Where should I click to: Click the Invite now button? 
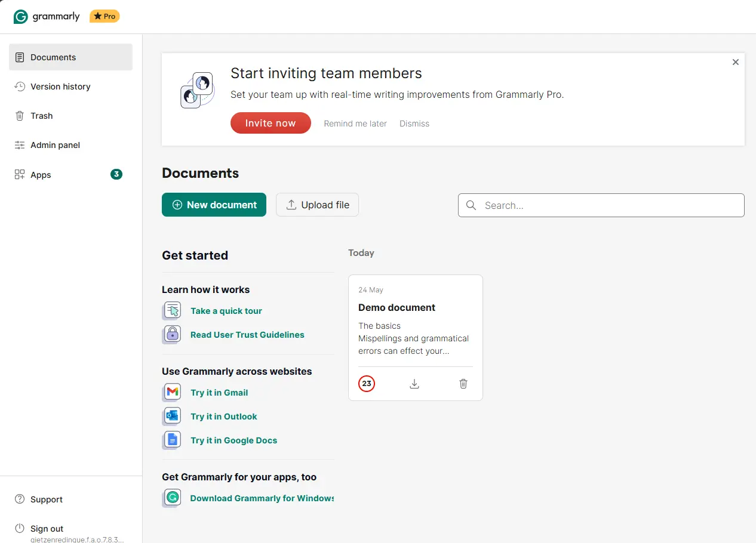point(271,123)
